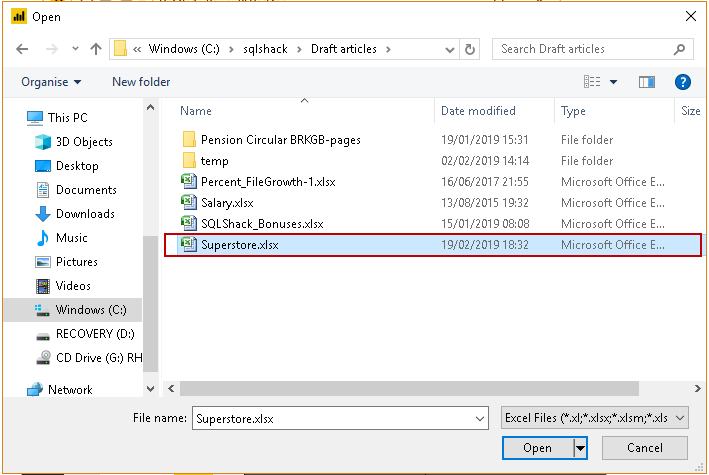Screen dimensions: 709x475
Task: Select the Salary.xlsx Excel file icon
Action: (187, 202)
